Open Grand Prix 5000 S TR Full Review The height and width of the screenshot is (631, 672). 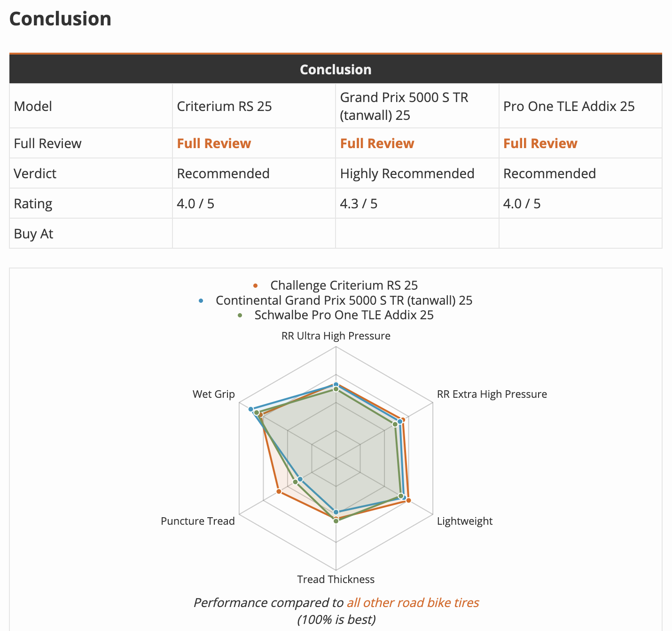point(377,143)
